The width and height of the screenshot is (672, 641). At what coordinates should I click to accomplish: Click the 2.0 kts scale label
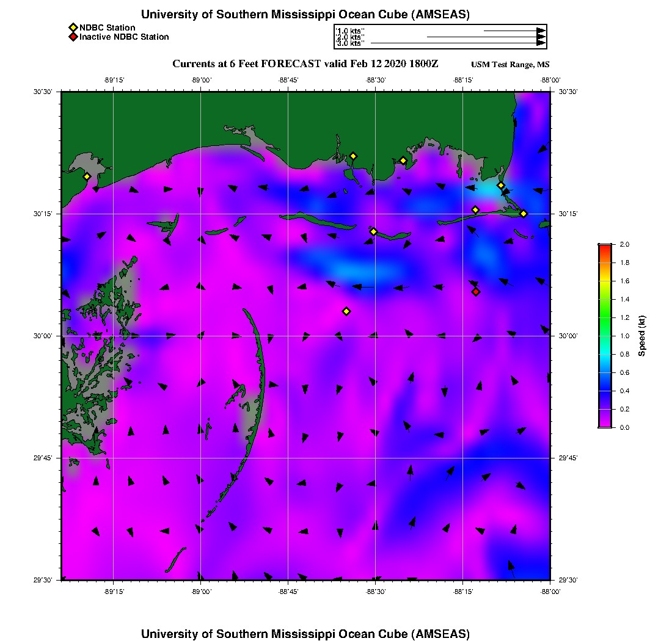click(x=350, y=37)
